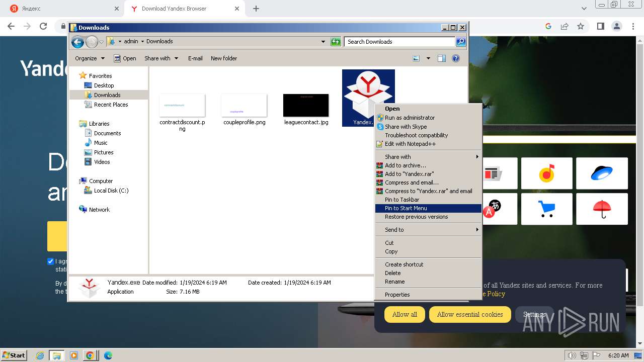Open the blue disk tile in Yandex page
The image size is (644, 362).
coord(602,173)
